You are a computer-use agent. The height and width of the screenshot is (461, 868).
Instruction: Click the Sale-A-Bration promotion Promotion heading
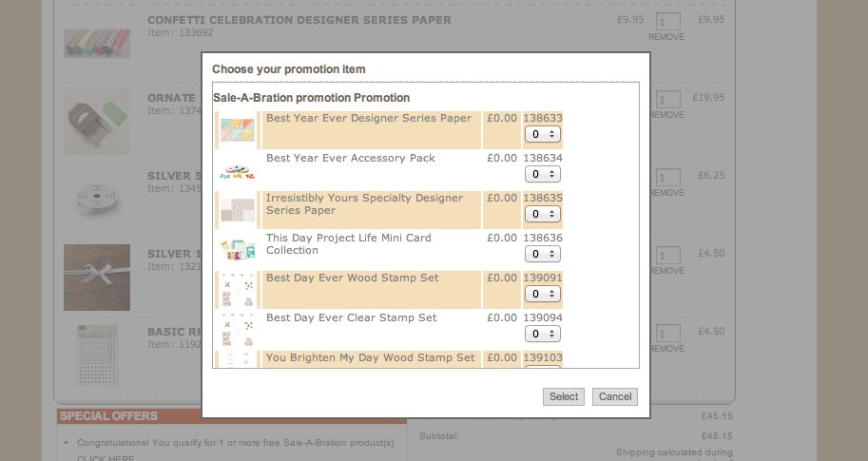(x=311, y=98)
